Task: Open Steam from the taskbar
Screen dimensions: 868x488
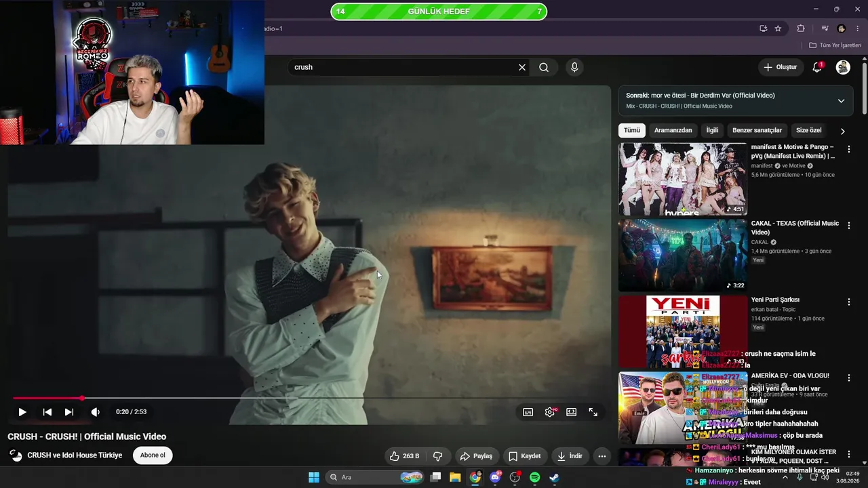Action: click(554, 477)
